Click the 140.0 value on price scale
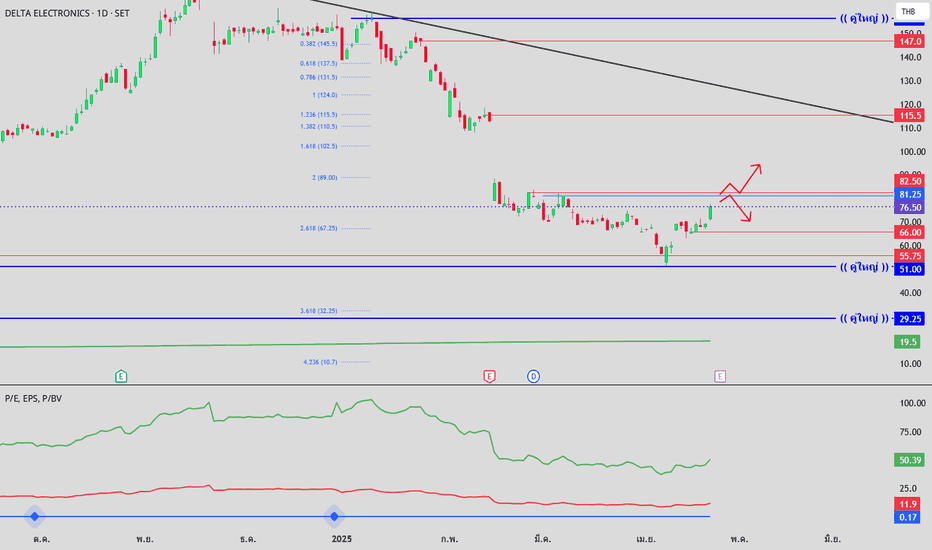 910,58
